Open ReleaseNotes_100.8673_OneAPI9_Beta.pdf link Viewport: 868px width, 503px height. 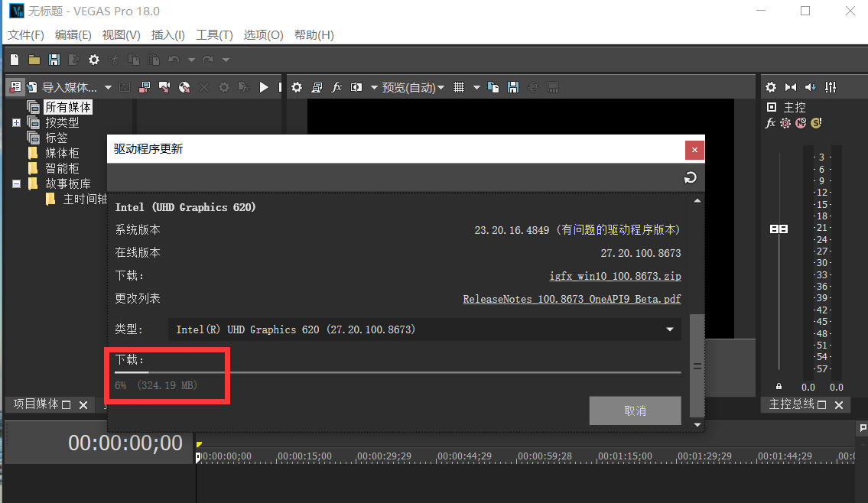pos(572,299)
